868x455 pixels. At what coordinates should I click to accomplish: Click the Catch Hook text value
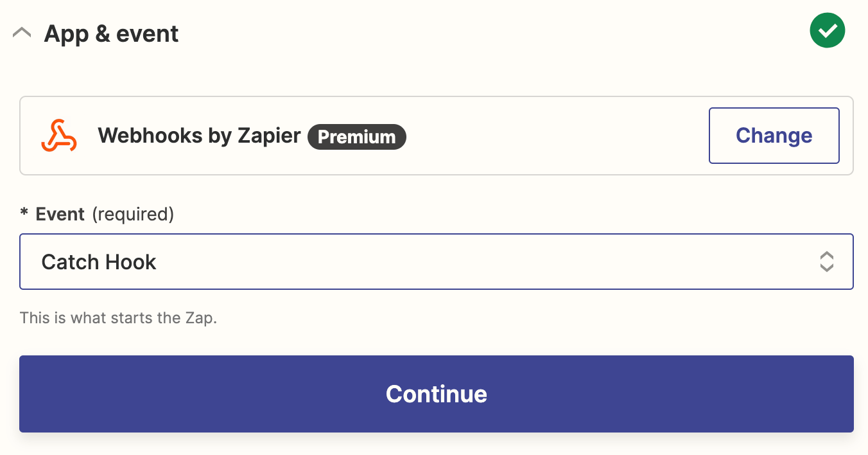[99, 262]
